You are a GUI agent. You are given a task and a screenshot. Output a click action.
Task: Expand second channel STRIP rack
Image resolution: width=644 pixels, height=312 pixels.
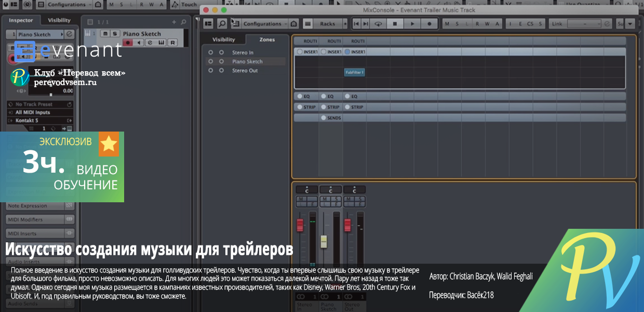(x=332, y=107)
